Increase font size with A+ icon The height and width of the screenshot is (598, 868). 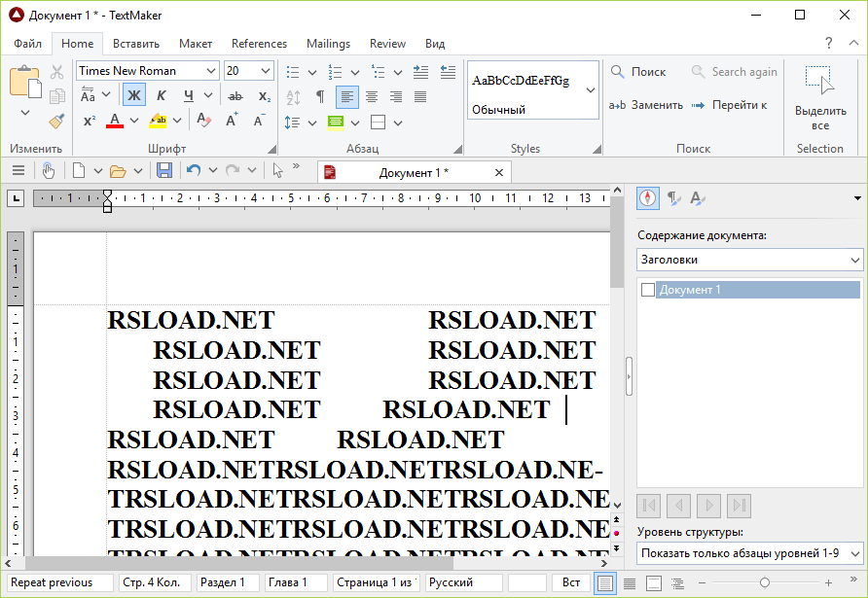(x=232, y=120)
